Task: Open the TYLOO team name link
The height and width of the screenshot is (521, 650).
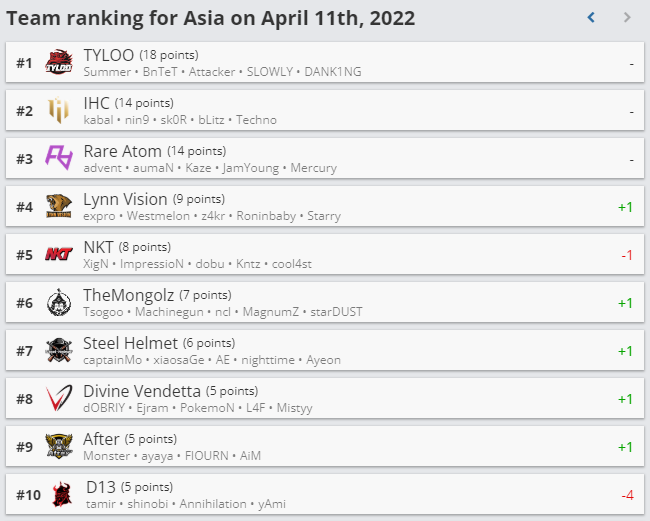Action: pyautogui.click(x=109, y=55)
